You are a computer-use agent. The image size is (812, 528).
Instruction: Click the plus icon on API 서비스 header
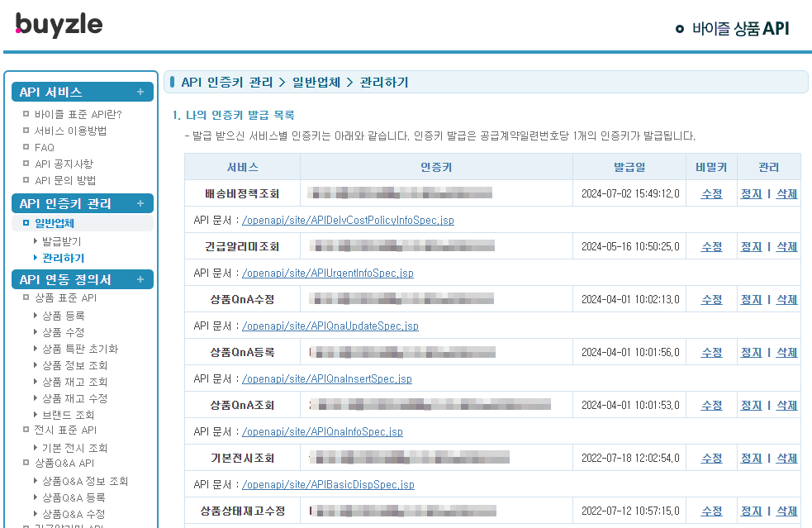tap(140, 93)
